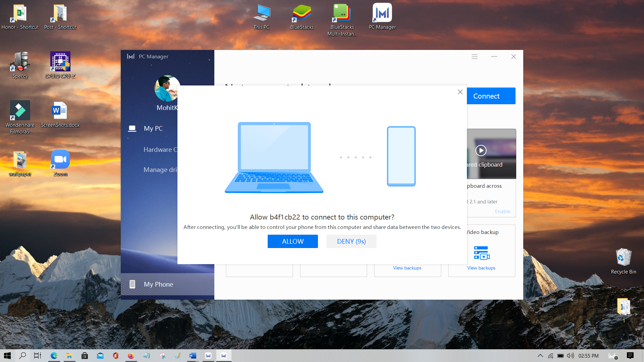The image size is (644, 362).
Task: Open PC Manager hamburger menu
Action: click(474, 57)
